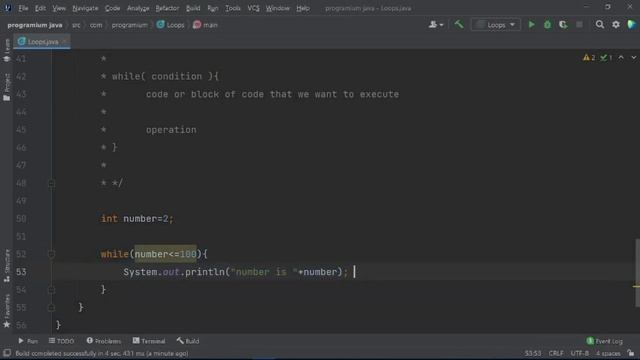
Task: Open the Problems tool window
Action: pos(104,341)
